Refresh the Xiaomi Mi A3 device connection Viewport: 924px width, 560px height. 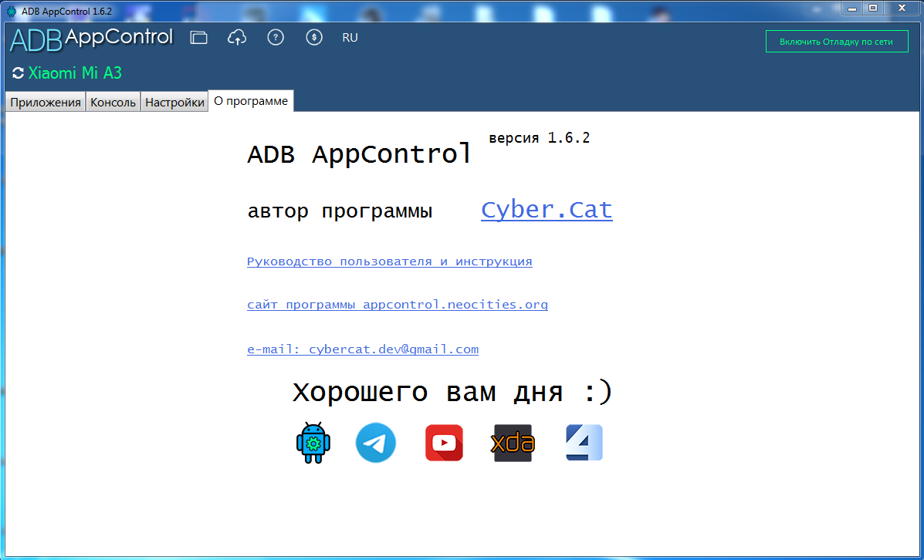(19, 73)
